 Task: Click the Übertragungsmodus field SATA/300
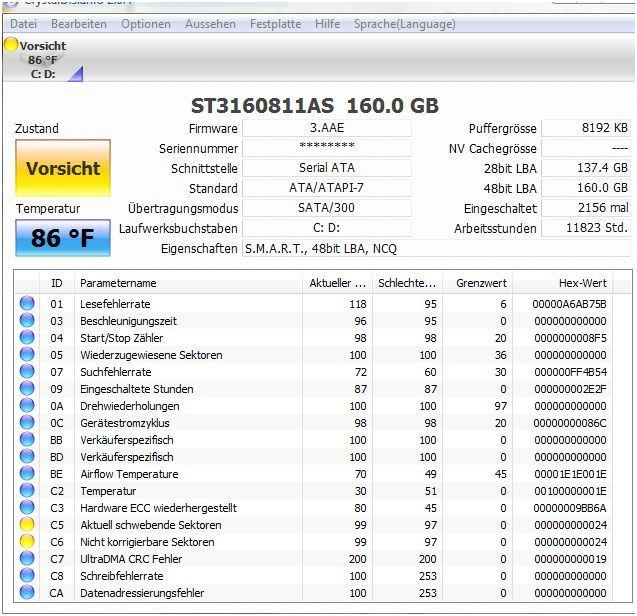[x=327, y=208]
